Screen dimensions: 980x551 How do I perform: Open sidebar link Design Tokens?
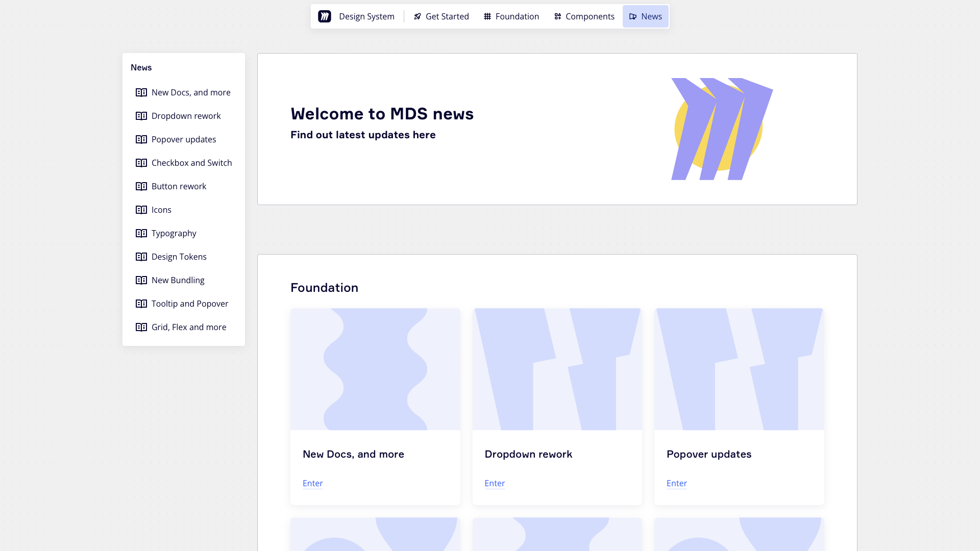(x=184, y=257)
